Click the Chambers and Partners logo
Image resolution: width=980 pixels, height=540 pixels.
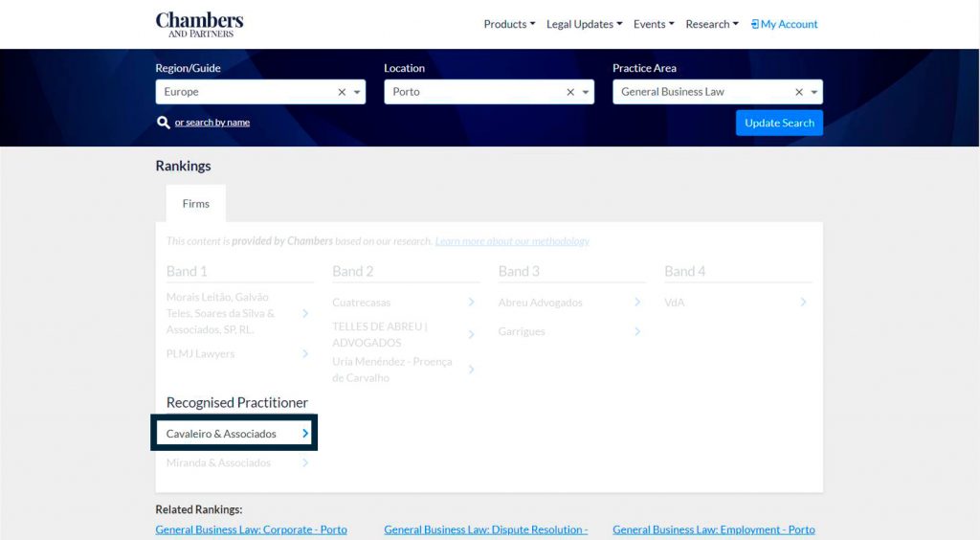pos(199,24)
